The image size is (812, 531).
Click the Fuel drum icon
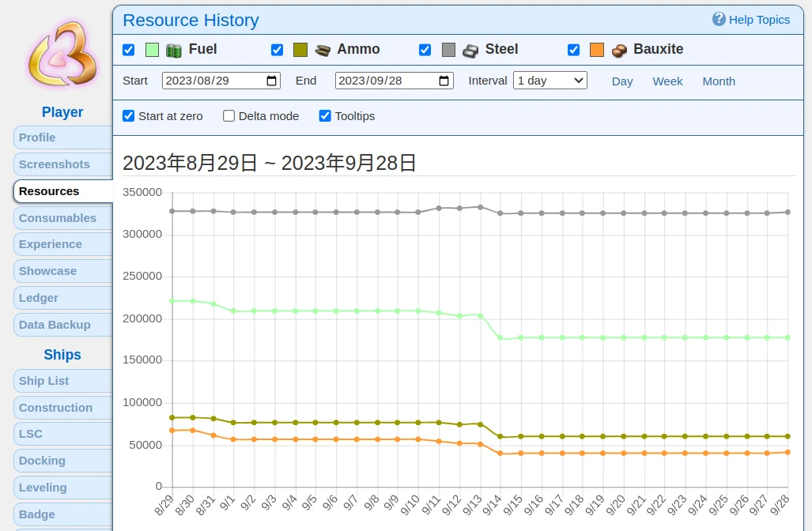[x=173, y=51]
